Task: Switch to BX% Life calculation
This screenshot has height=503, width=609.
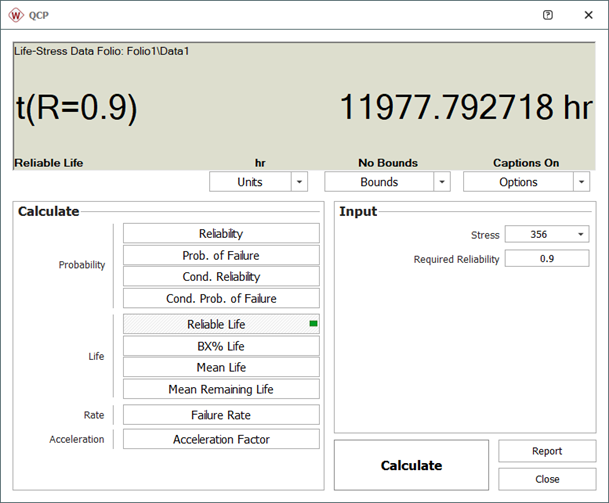Action: coord(221,346)
